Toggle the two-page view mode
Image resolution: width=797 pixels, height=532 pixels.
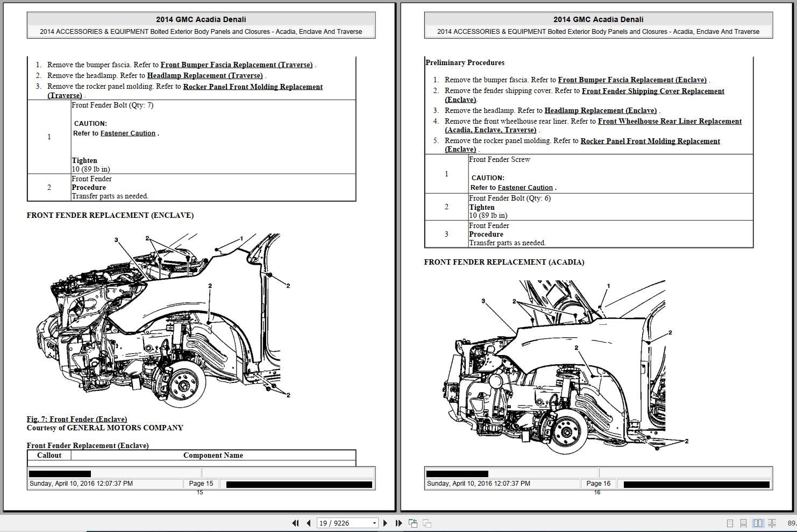pos(758,522)
